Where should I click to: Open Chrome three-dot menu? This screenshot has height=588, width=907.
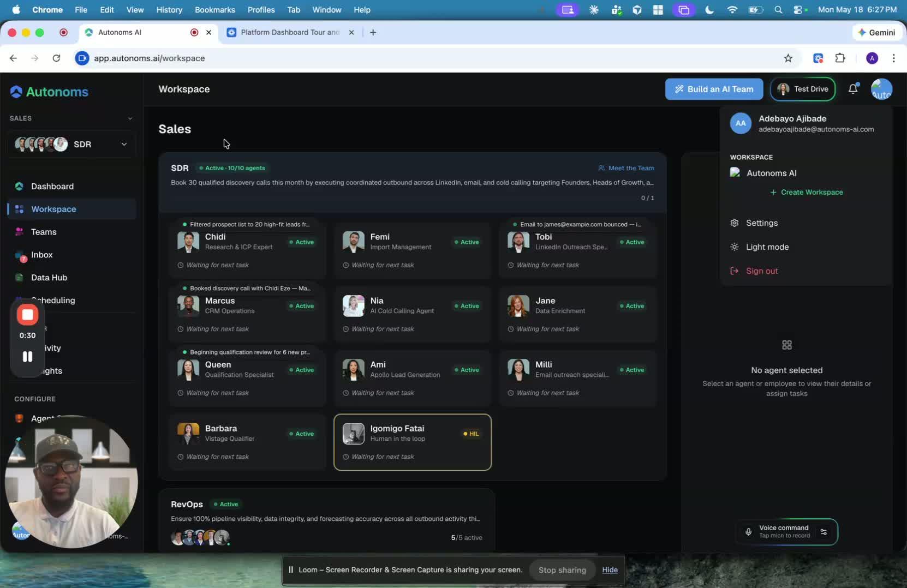point(893,58)
